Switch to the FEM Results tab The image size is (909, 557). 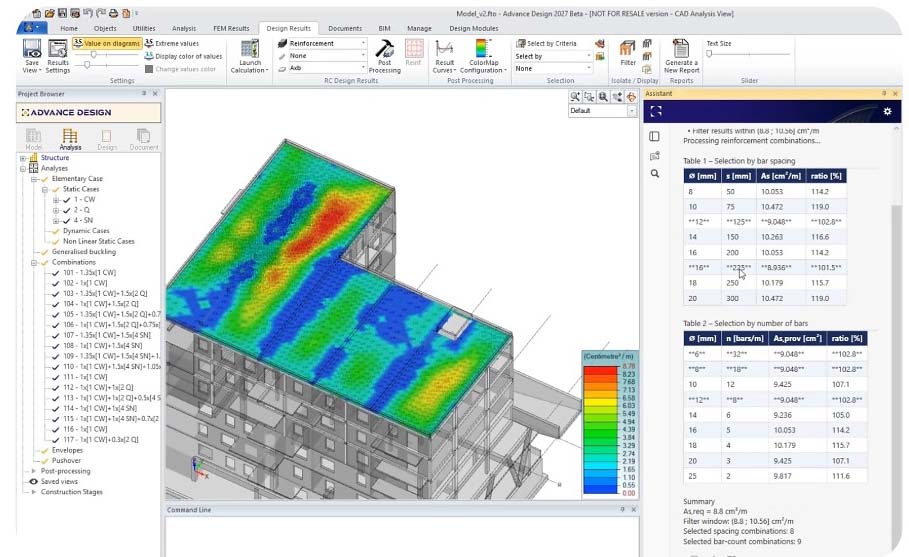pos(231,28)
